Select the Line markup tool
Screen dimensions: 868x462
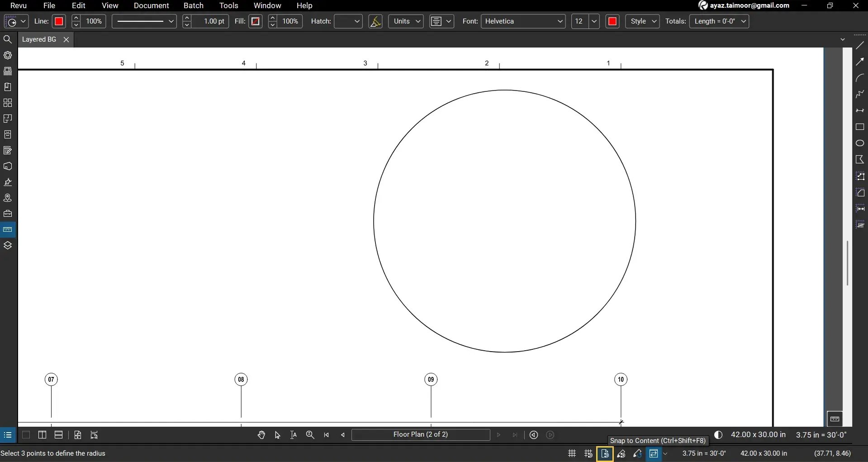[x=860, y=44]
